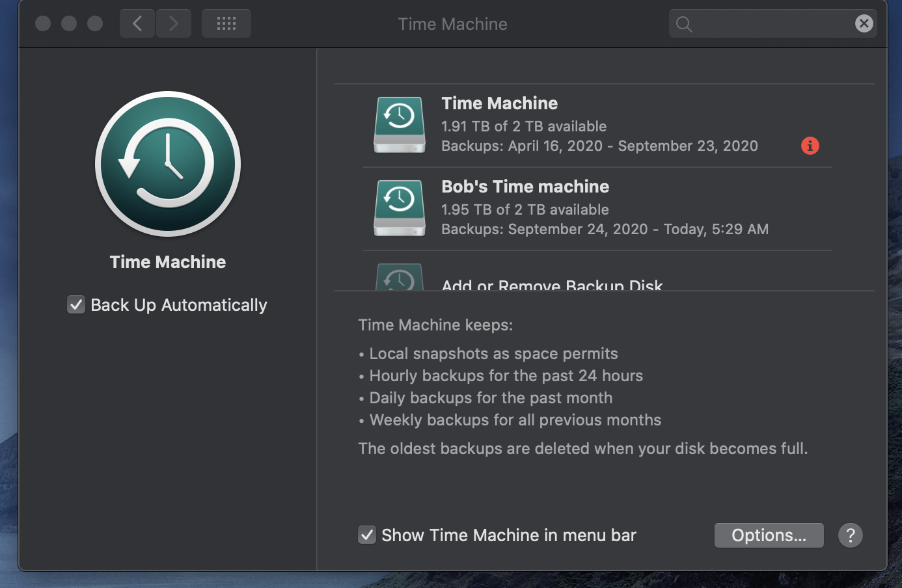Click the large Time Machine clock icon
The image size is (902, 588).
click(x=168, y=163)
